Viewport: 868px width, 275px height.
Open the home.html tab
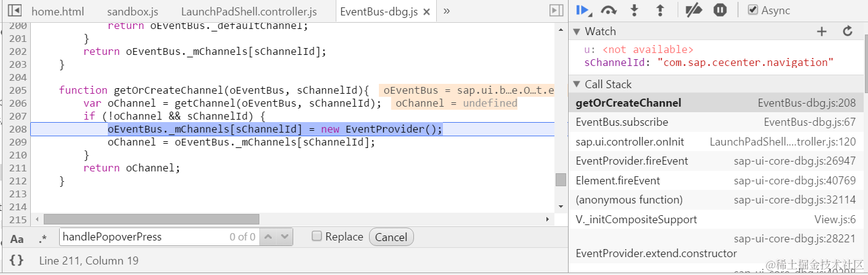pos(57,11)
